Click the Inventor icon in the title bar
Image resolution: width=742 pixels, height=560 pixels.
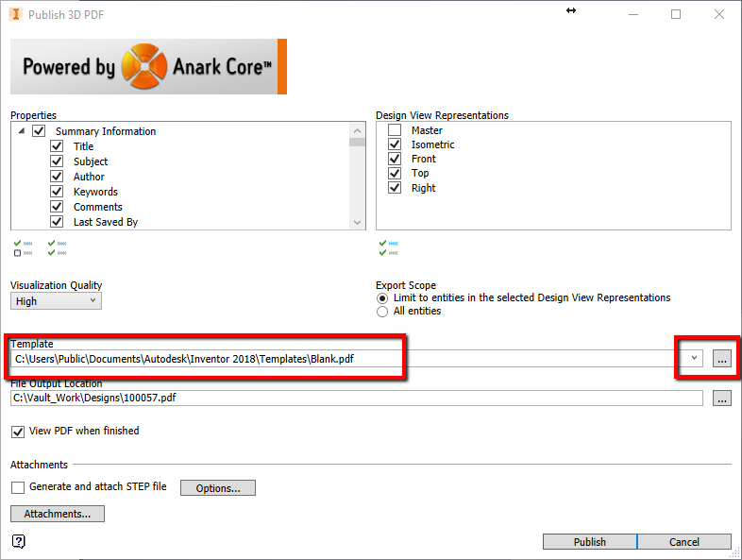click(16, 15)
